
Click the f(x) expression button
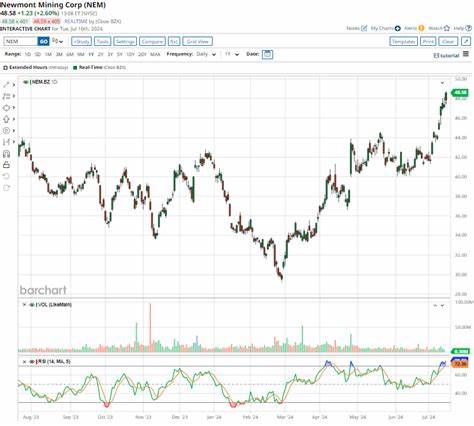[174, 41]
